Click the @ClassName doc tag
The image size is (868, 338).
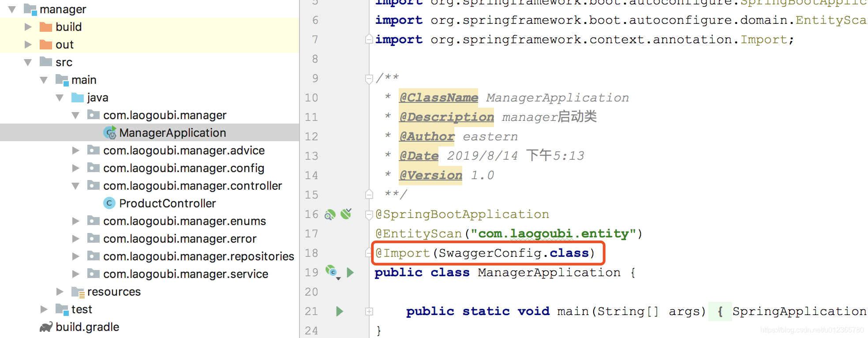point(438,98)
